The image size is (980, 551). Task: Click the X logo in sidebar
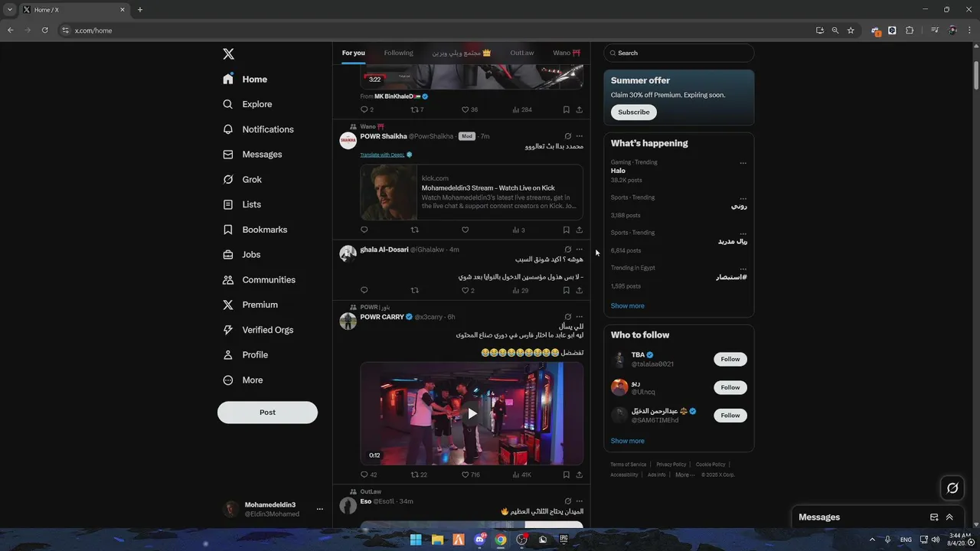coord(228,54)
